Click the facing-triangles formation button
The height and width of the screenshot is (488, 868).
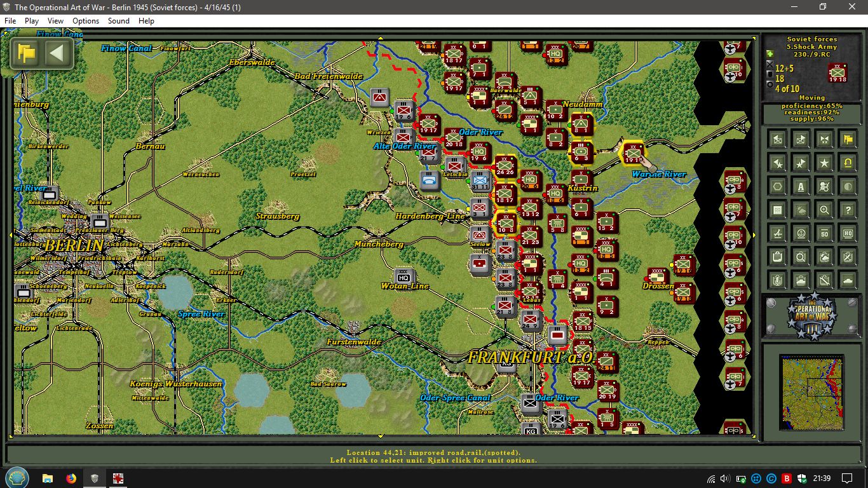click(x=825, y=139)
